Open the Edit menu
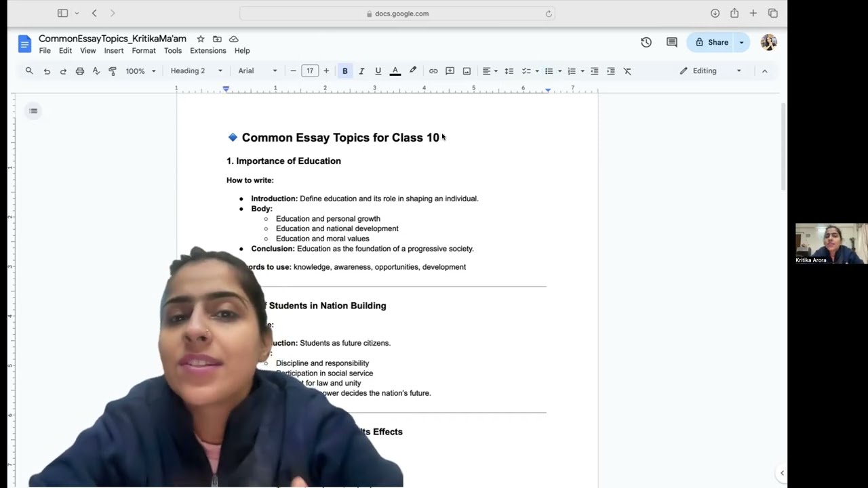The width and height of the screenshot is (868, 488). [x=65, y=51]
